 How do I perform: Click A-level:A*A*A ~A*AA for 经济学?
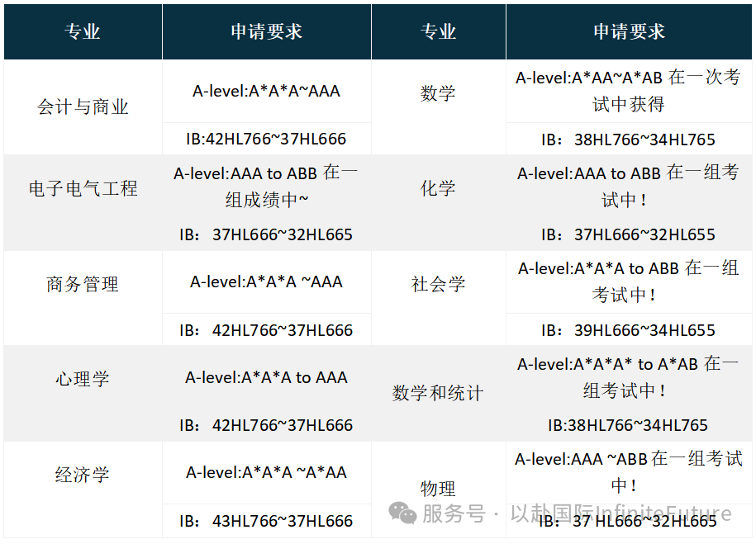(267, 473)
